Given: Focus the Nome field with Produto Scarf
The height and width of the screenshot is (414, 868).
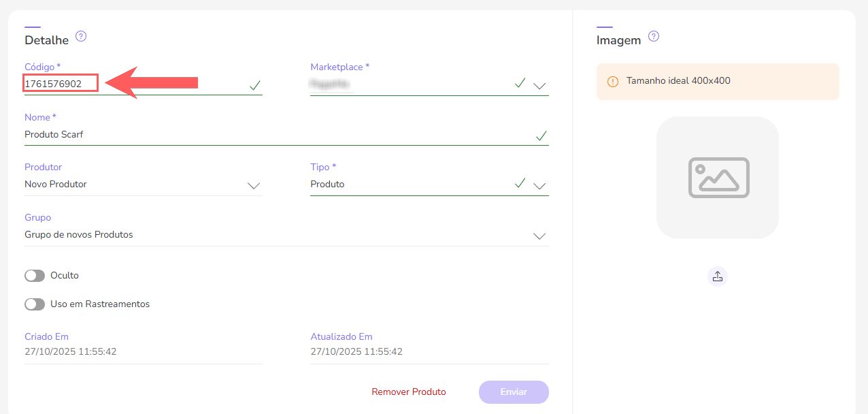Looking at the screenshot, I should [x=272, y=135].
